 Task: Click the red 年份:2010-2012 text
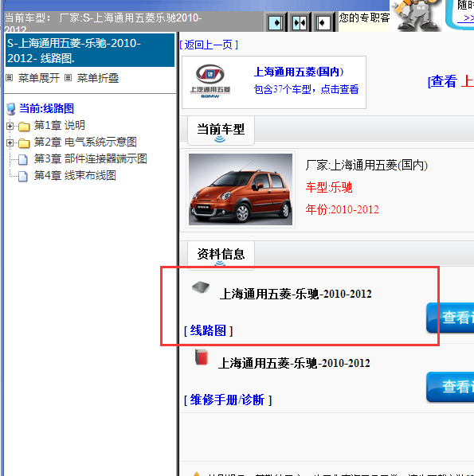pyautogui.click(x=342, y=209)
